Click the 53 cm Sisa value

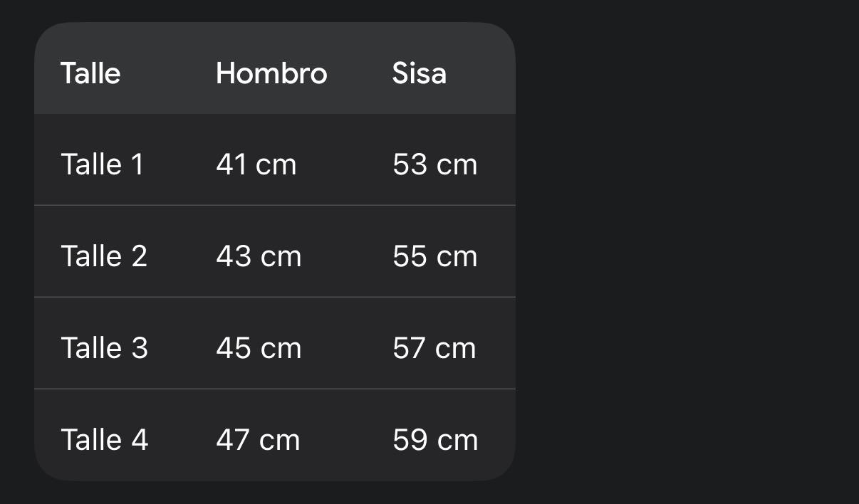click(434, 164)
